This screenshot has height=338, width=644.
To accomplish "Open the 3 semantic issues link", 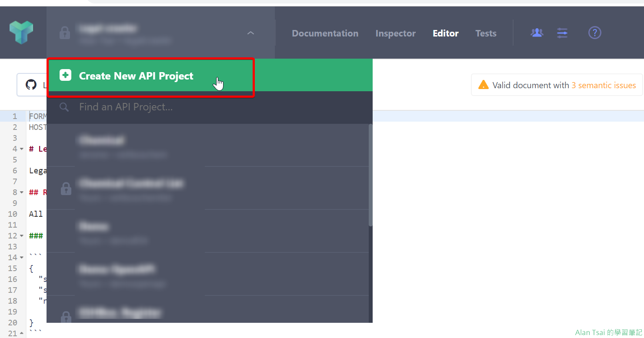I will [604, 86].
